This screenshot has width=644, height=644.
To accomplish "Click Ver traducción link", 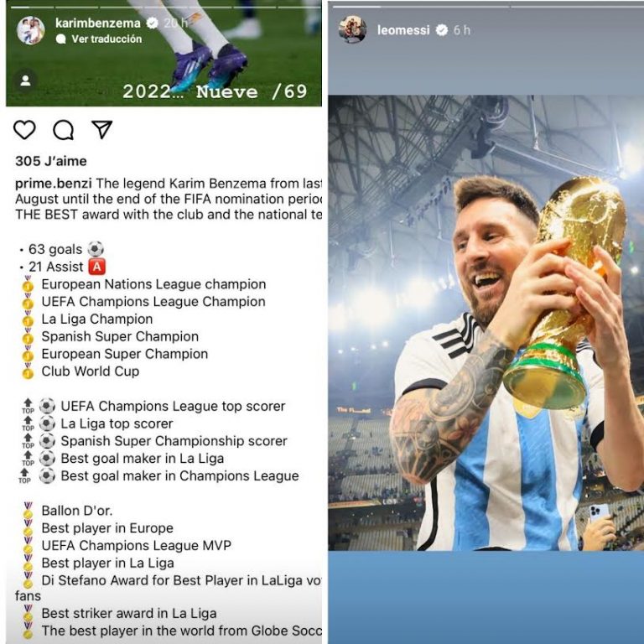I will click(x=106, y=39).
